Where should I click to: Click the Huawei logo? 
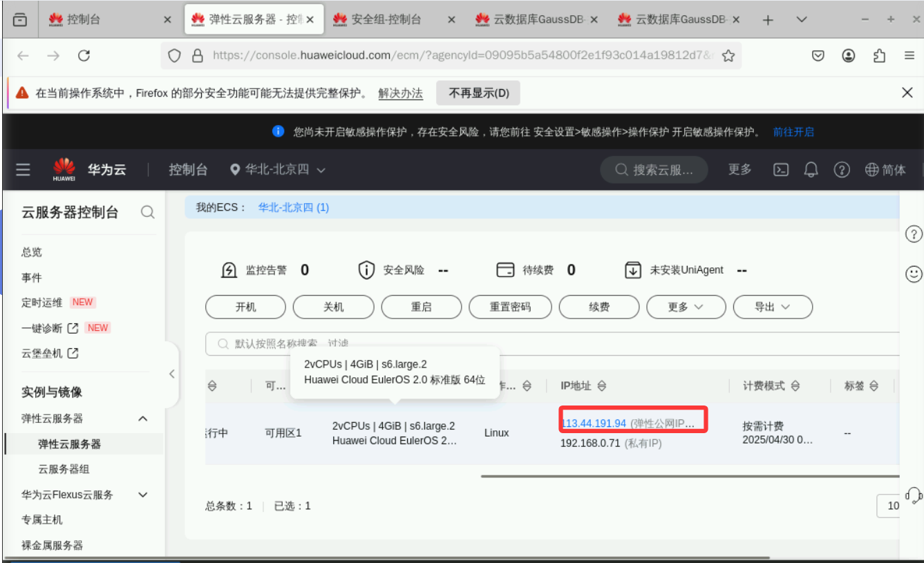pyautogui.click(x=64, y=169)
